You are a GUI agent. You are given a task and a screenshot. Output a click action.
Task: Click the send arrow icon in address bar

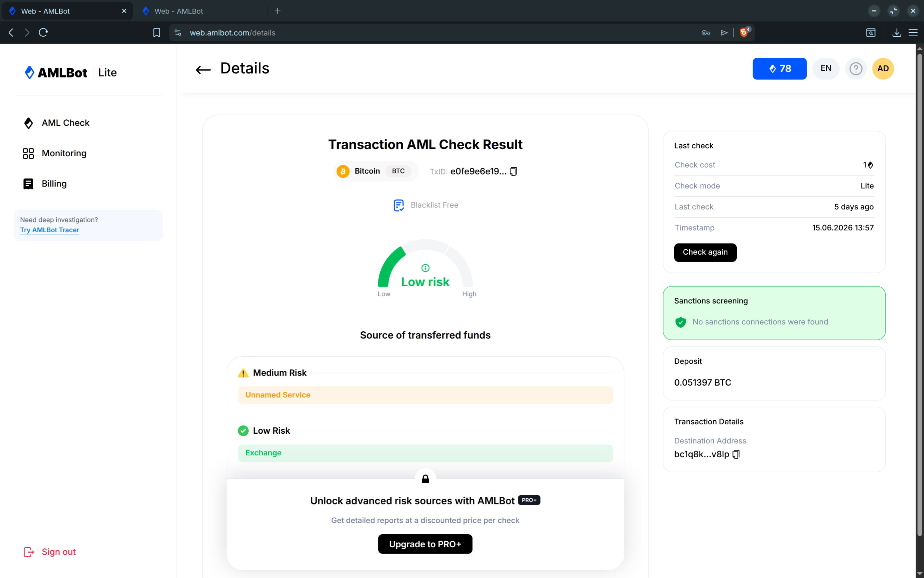724,33
